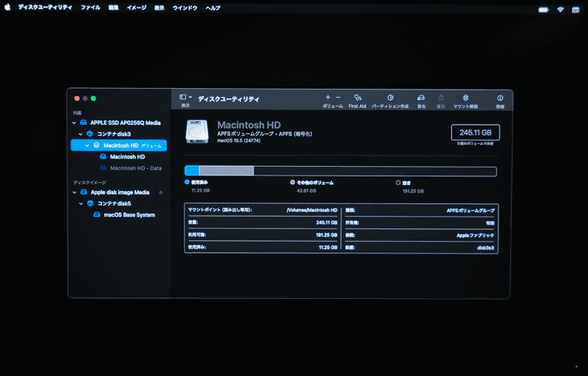Click the /Volumes/Macintosh HD mount point
This screenshot has width=588, height=376.
tap(312, 210)
